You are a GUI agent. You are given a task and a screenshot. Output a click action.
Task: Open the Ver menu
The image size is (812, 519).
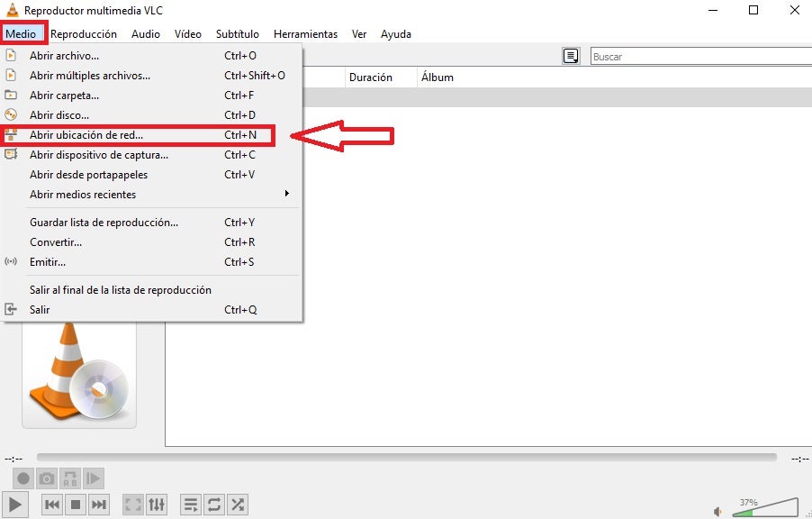359,34
